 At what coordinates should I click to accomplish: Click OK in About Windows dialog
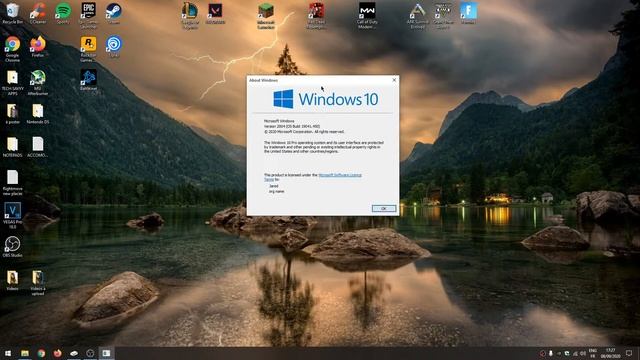[384, 209]
